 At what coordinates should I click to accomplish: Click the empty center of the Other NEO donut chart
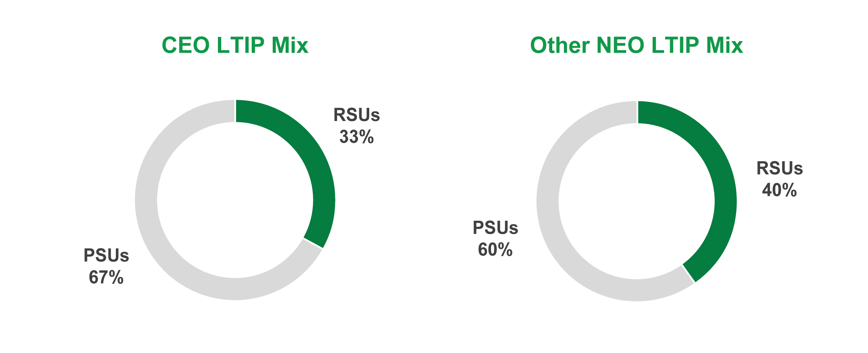[637, 201]
